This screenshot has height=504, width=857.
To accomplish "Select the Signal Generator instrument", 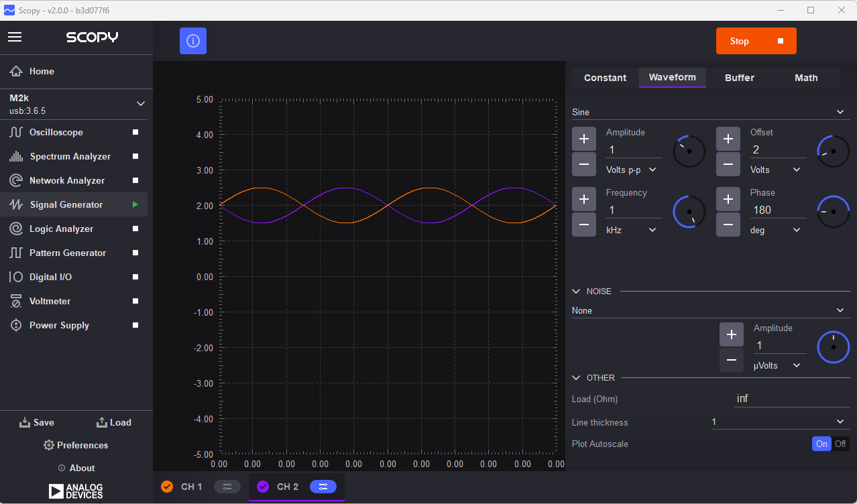I will (74, 204).
